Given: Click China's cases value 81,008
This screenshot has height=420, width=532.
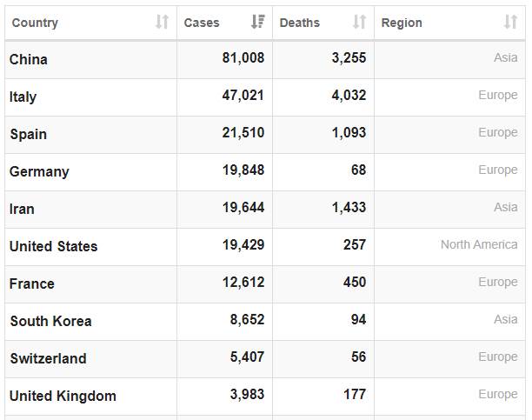Looking at the screenshot, I should [x=243, y=58].
